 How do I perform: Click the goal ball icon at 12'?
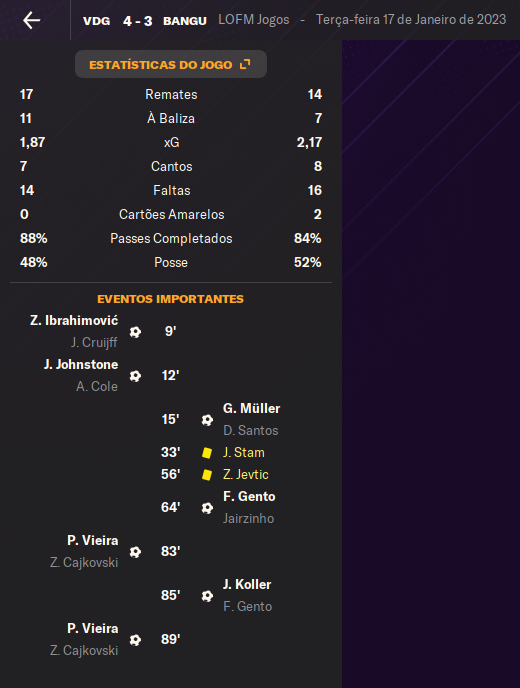click(135, 376)
